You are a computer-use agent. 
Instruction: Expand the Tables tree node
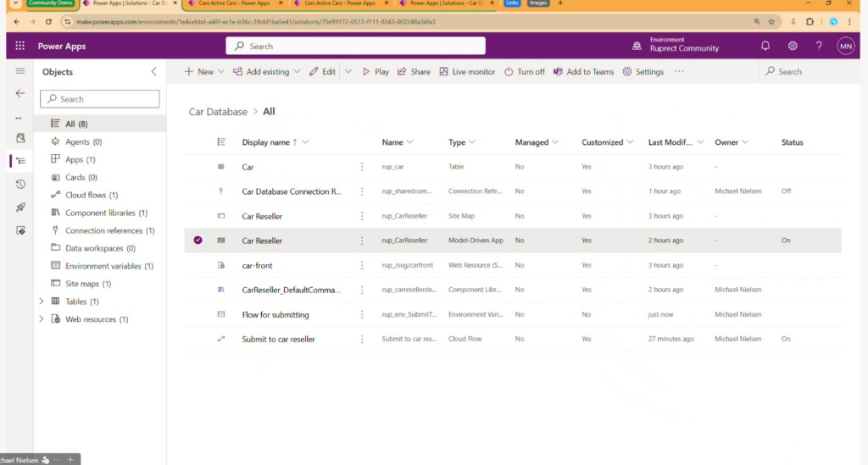(42, 302)
